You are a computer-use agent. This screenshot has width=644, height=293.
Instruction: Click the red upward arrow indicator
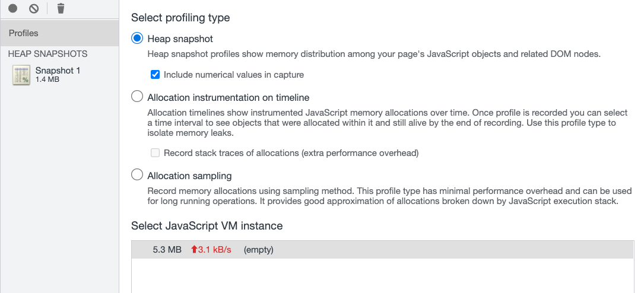(193, 250)
